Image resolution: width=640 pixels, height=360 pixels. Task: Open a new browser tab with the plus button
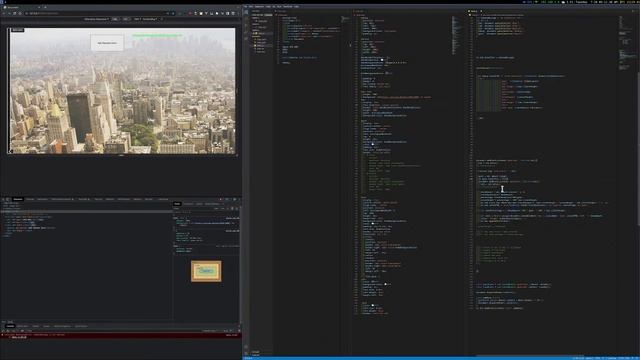coord(45,7)
